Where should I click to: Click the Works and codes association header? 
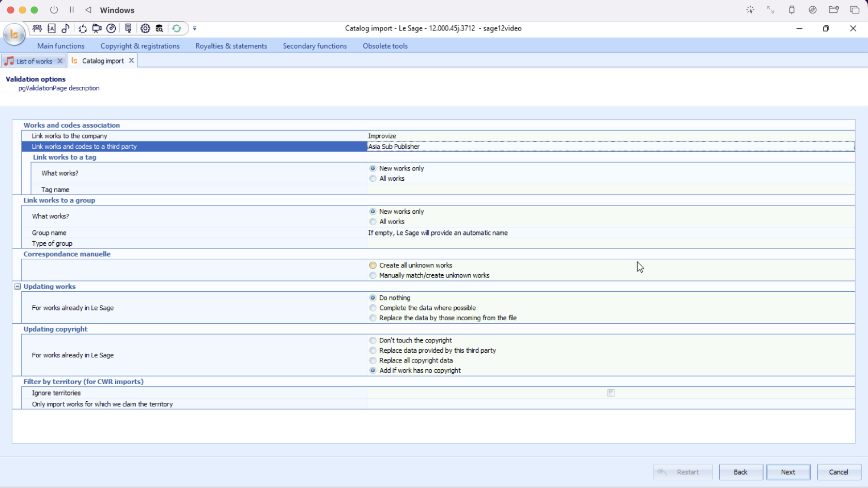pyautogui.click(x=71, y=125)
